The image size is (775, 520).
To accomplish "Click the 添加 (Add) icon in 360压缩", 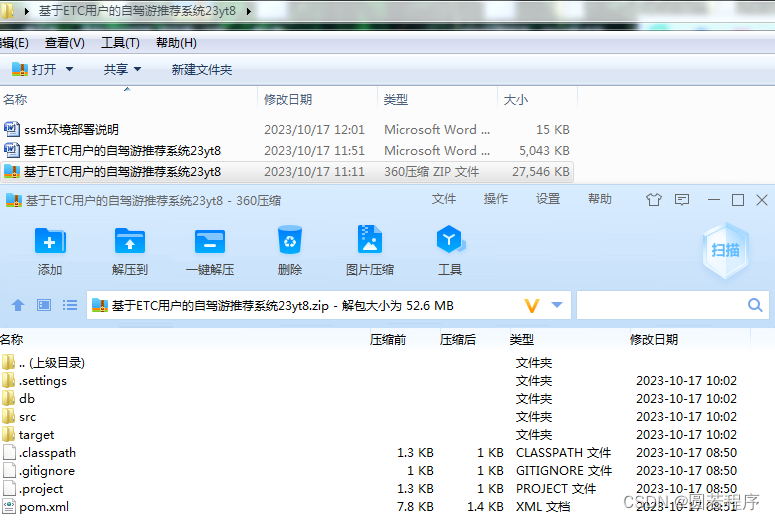I will [x=50, y=241].
